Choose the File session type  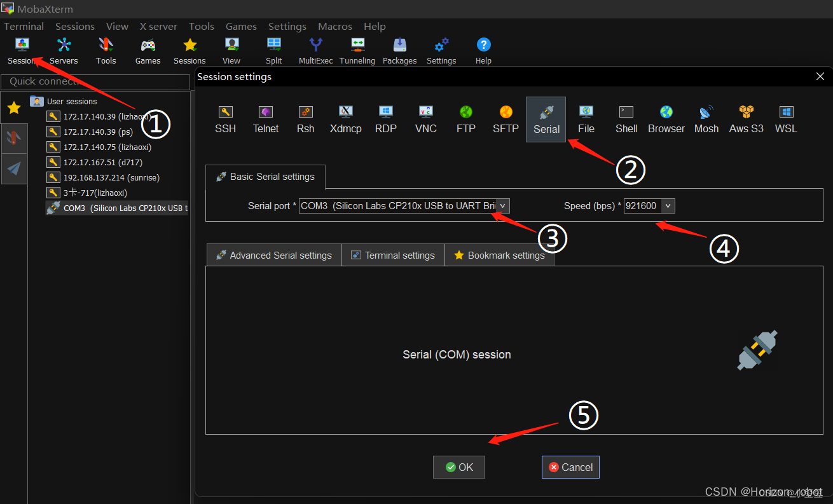click(x=586, y=119)
